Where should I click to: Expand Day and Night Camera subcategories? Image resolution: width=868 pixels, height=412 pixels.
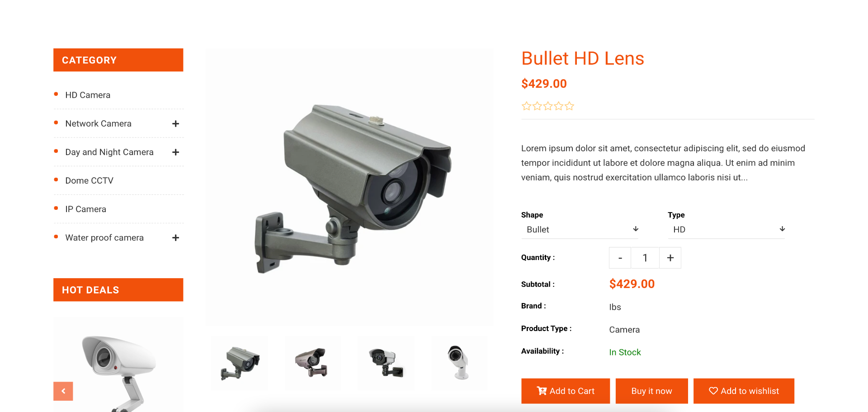176,152
